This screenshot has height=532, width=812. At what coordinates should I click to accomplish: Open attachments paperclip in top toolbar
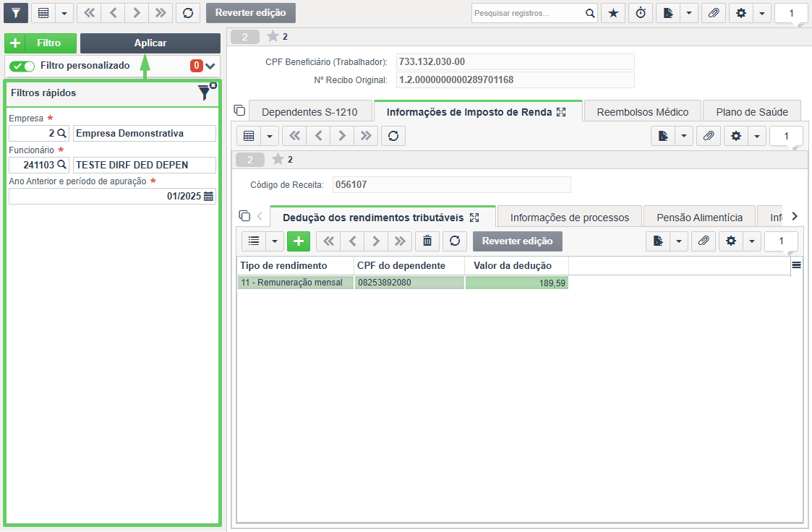(x=714, y=13)
